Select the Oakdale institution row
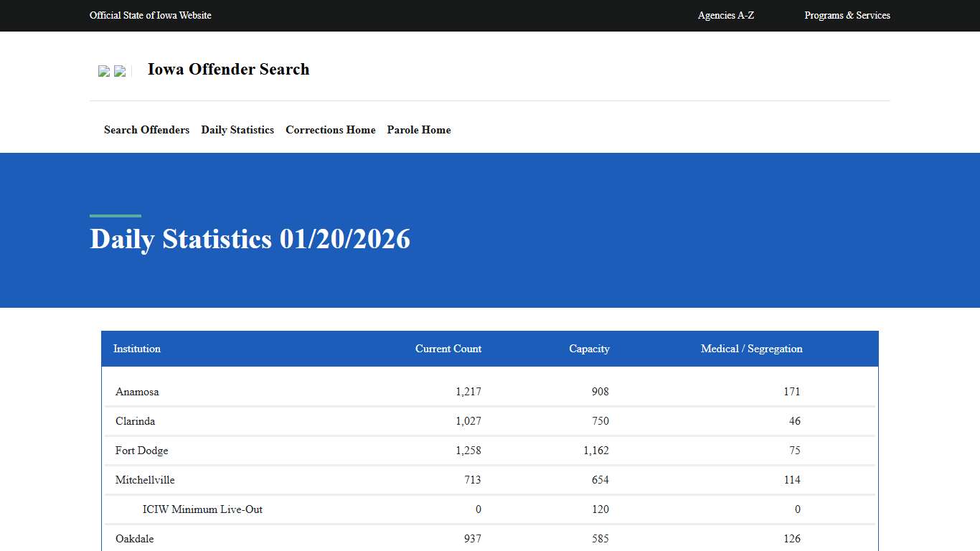Screen dimensions: 980x551 [134, 539]
